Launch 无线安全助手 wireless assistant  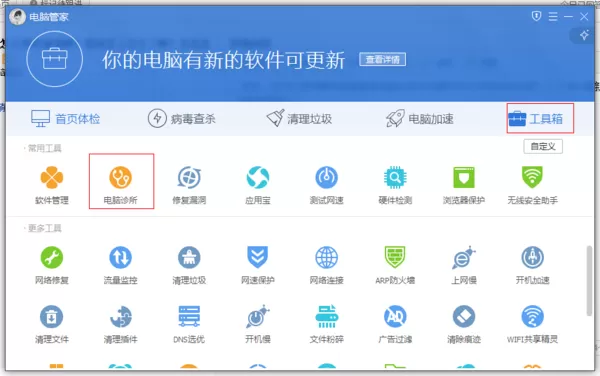click(x=532, y=185)
